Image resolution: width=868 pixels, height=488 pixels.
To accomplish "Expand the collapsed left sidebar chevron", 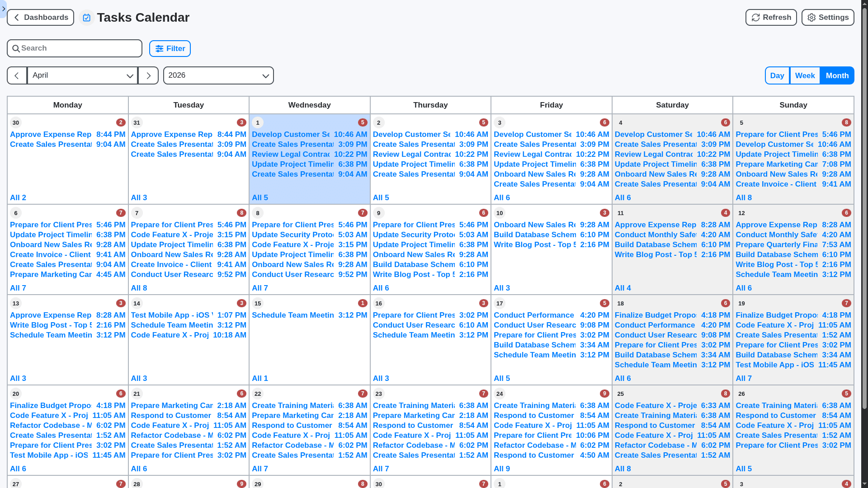I will 4,9.
